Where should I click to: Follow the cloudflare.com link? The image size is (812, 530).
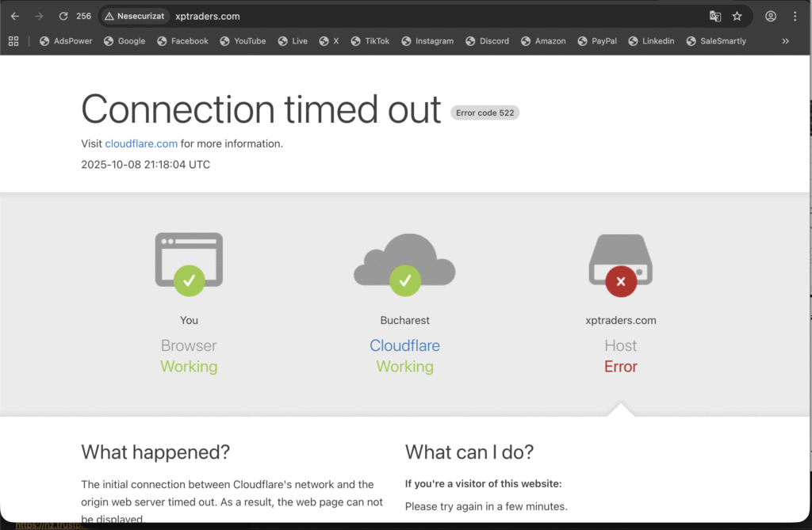[x=141, y=144]
